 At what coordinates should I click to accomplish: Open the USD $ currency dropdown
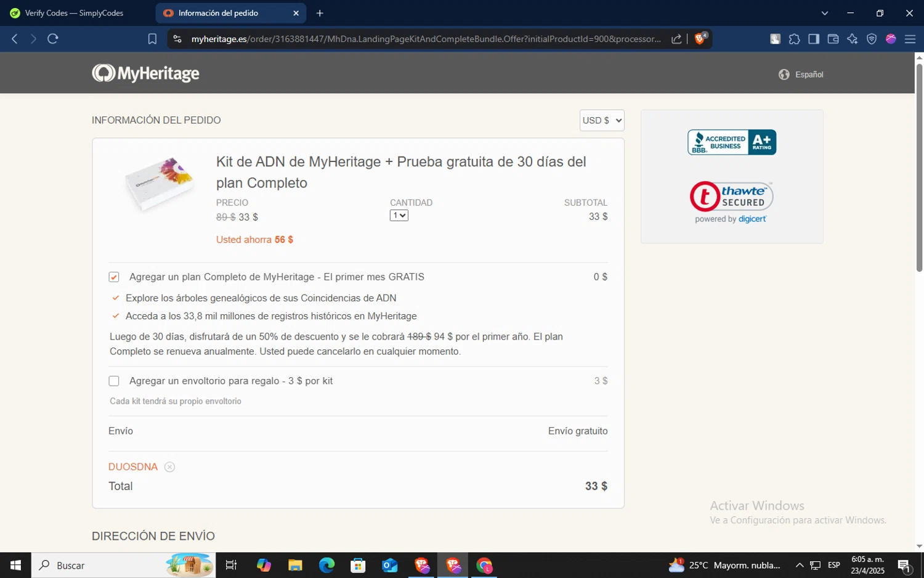click(x=602, y=120)
